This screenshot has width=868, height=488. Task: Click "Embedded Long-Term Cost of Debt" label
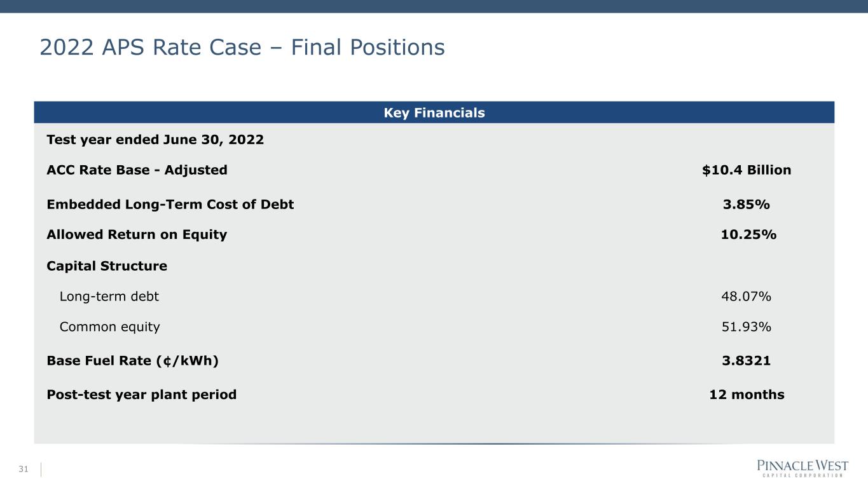(x=170, y=205)
